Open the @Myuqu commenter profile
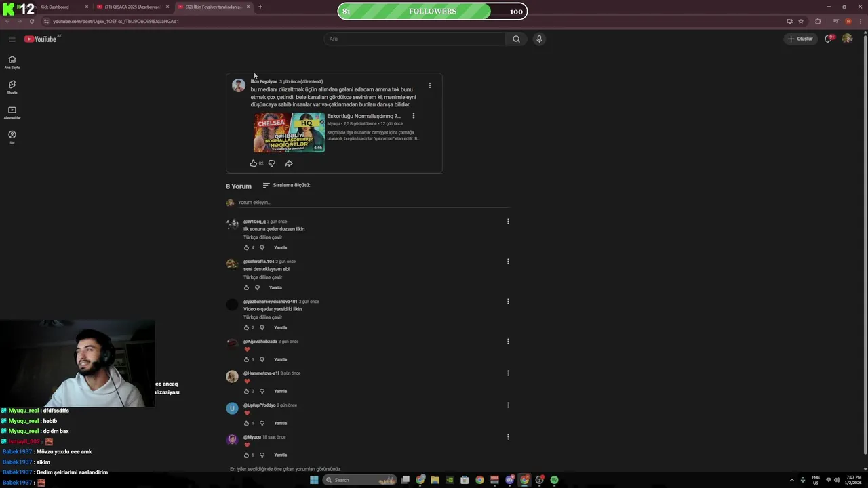 click(x=252, y=437)
